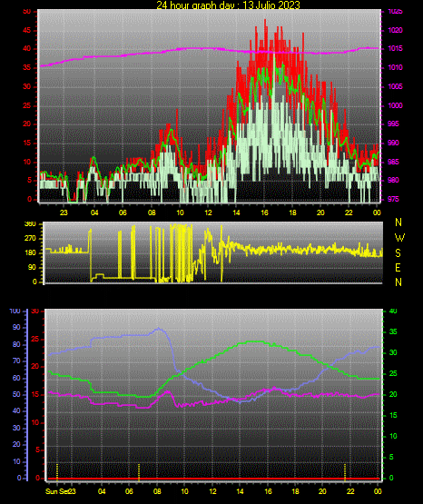Click the magenta 990 pressure axis label

click(393, 143)
